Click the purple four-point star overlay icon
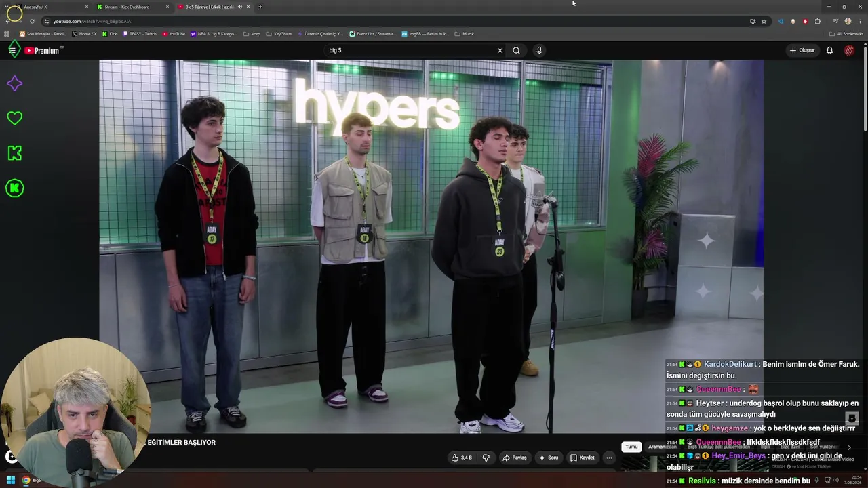Image resolution: width=868 pixels, height=488 pixels. pyautogui.click(x=14, y=83)
